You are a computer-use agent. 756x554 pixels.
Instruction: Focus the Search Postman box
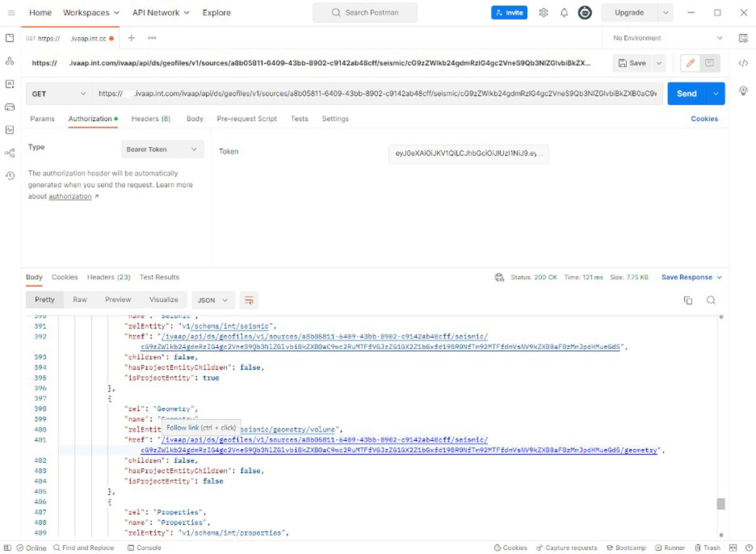pyautogui.click(x=365, y=13)
